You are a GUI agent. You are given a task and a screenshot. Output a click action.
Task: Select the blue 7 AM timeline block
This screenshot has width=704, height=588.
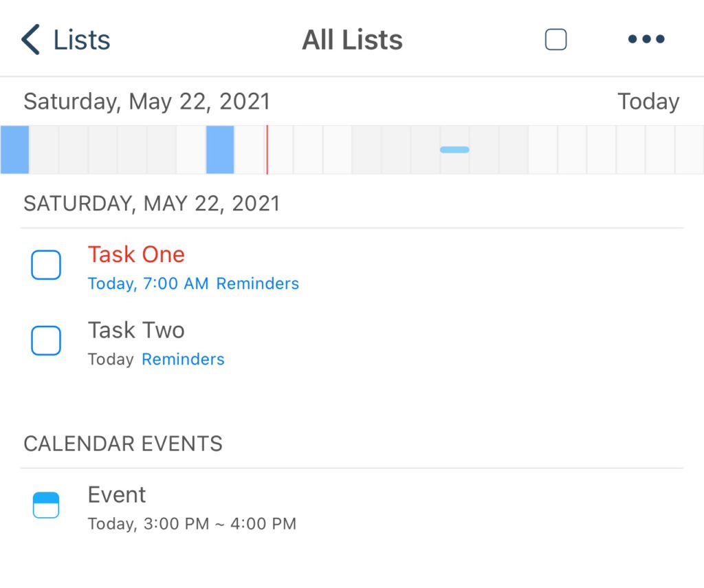click(x=220, y=150)
